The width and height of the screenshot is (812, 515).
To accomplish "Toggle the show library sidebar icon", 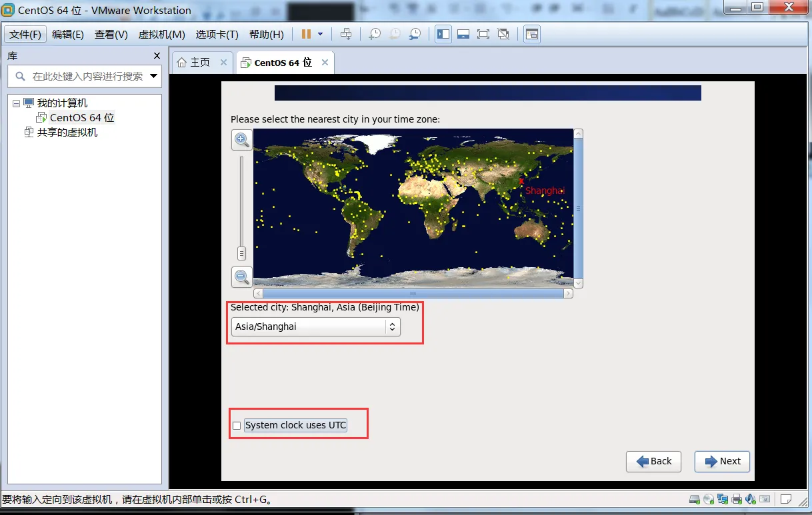I will pyautogui.click(x=443, y=34).
